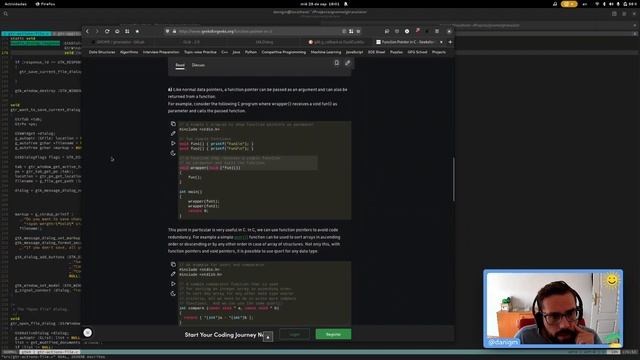
Task: Open Interview Preparation menu
Action: click(x=161, y=52)
